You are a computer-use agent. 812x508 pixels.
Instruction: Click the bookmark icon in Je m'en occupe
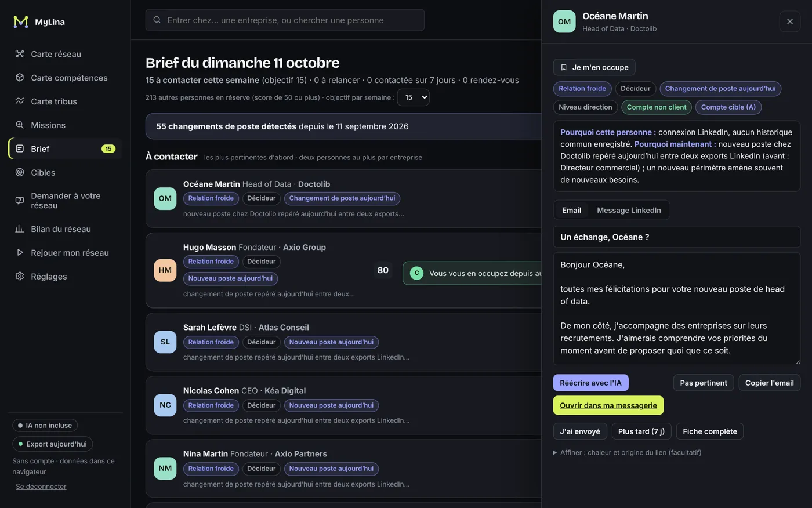click(564, 67)
